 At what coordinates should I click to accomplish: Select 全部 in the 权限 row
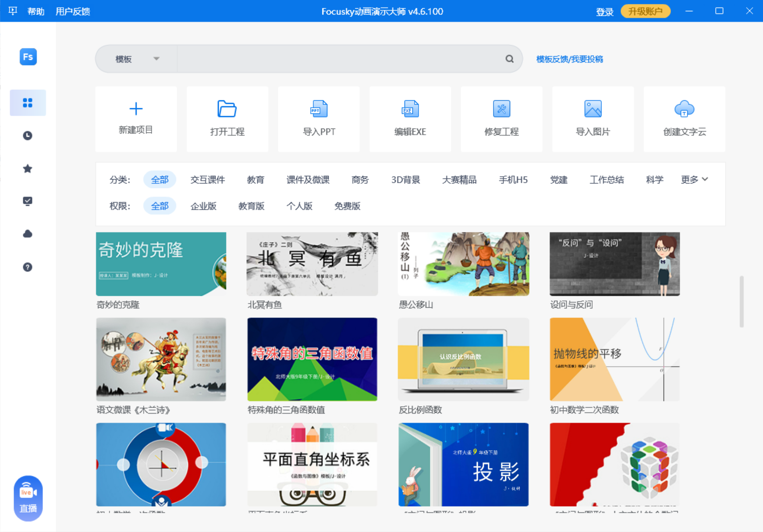click(160, 206)
